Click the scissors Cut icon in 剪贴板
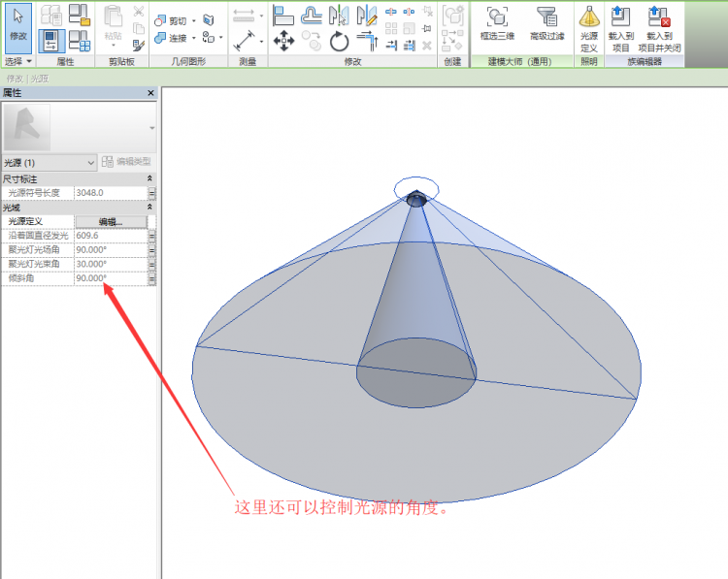Image resolution: width=728 pixels, height=579 pixels. click(139, 12)
